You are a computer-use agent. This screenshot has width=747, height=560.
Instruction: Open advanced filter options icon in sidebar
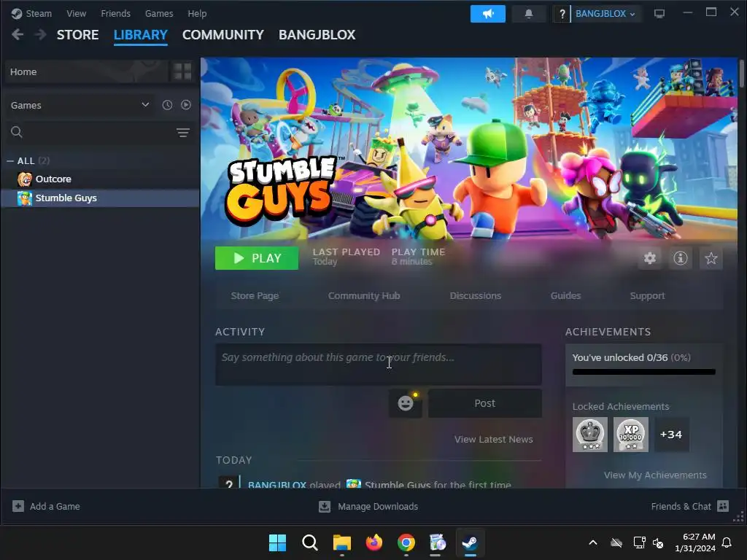[x=183, y=133]
